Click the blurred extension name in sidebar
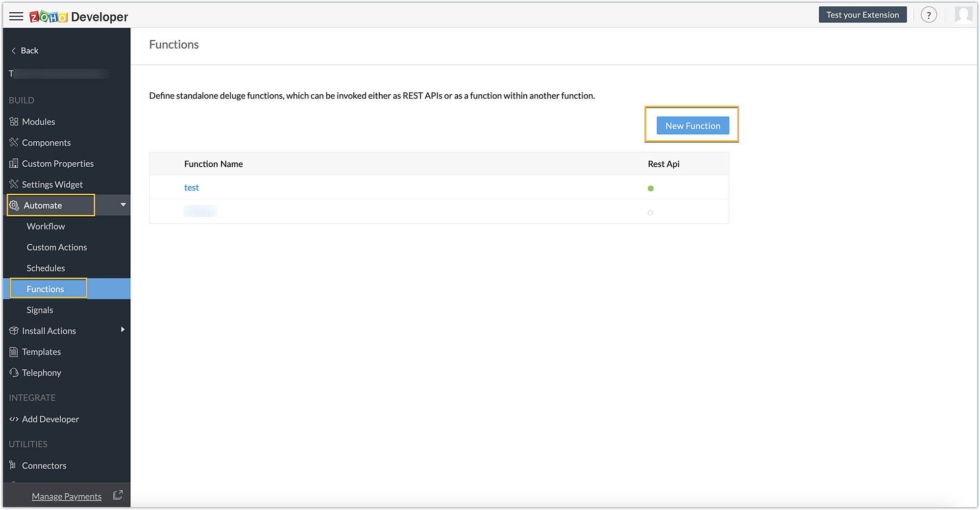This screenshot has width=980, height=510. point(59,74)
